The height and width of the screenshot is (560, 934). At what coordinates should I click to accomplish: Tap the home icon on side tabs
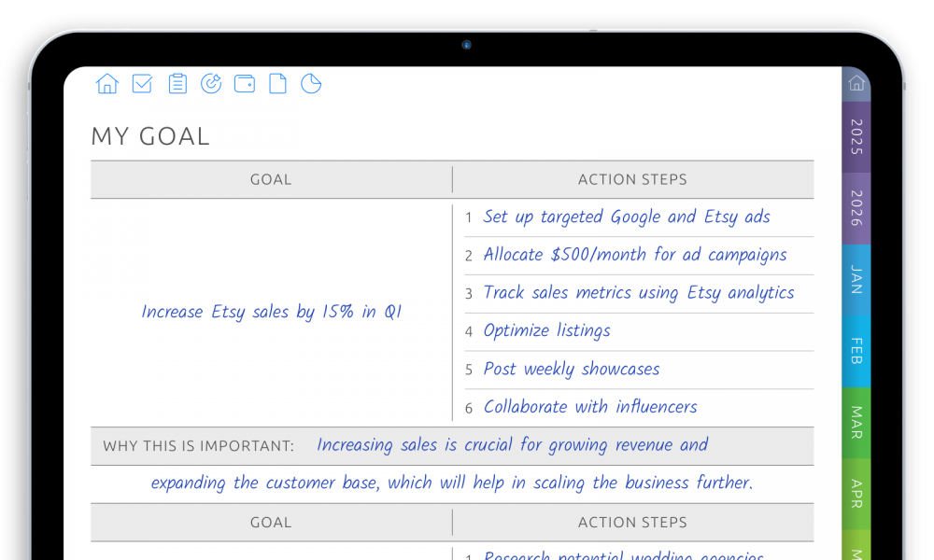[x=856, y=83]
